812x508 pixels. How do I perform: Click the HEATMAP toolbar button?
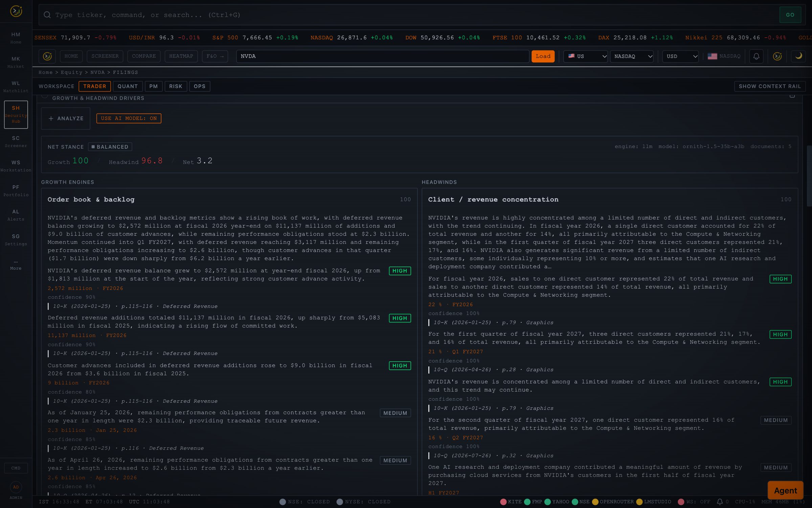(x=181, y=56)
